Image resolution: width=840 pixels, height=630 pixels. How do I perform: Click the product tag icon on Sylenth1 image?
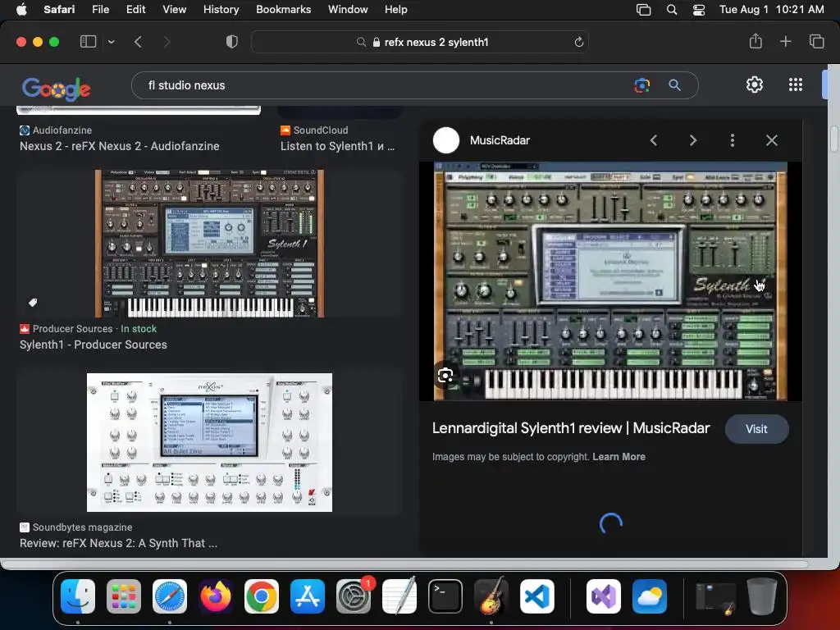[x=33, y=303]
